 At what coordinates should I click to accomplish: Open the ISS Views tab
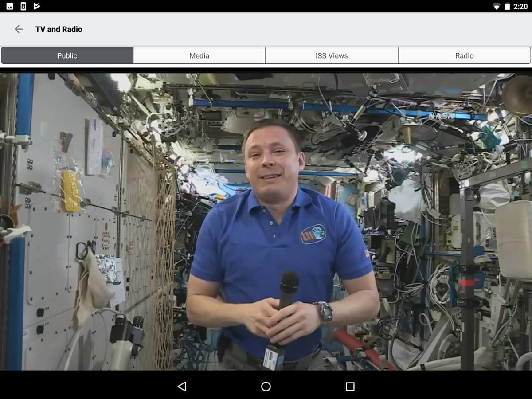coord(332,55)
